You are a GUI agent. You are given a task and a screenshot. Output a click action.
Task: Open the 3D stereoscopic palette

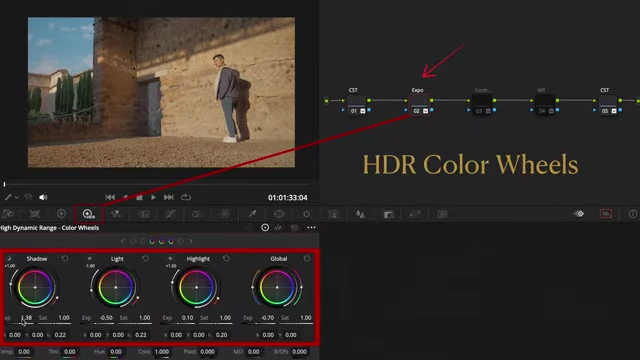442,214
